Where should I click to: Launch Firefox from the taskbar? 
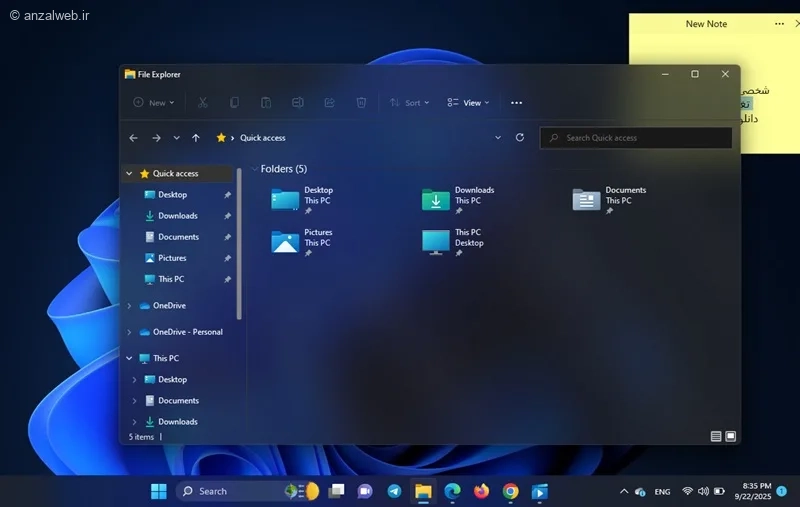tap(482, 491)
